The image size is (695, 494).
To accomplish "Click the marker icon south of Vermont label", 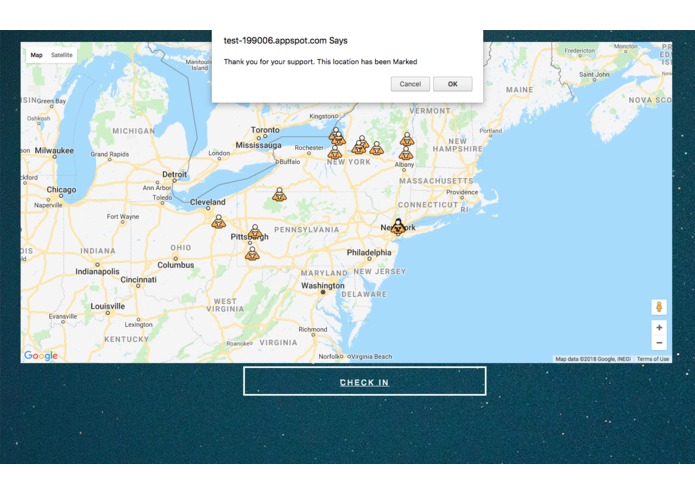I will tap(407, 139).
